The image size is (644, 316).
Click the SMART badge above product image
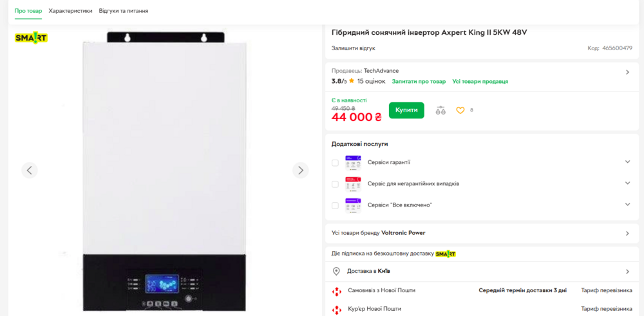coord(31,38)
